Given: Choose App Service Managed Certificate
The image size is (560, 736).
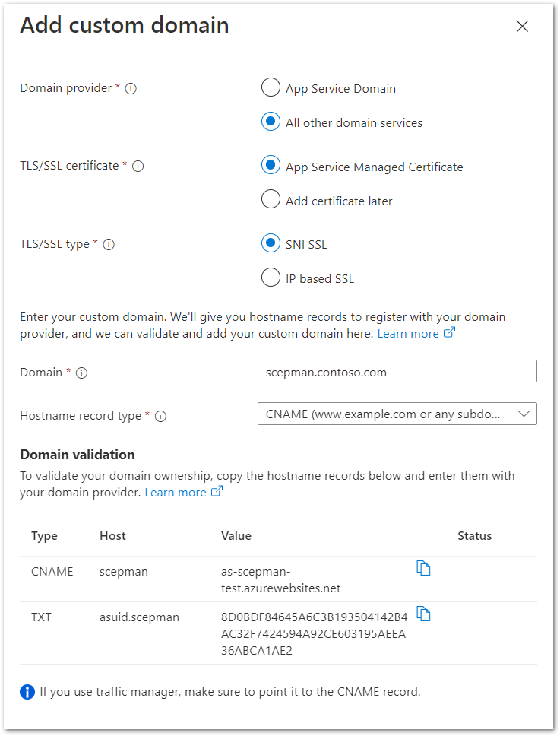Looking at the screenshot, I should click(x=271, y=166).
